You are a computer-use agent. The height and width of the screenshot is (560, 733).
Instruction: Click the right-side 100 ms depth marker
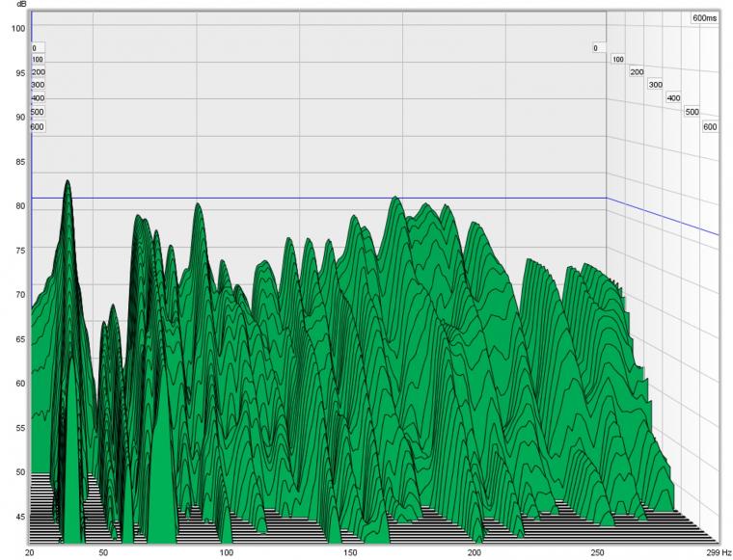[x=617, y=60]
